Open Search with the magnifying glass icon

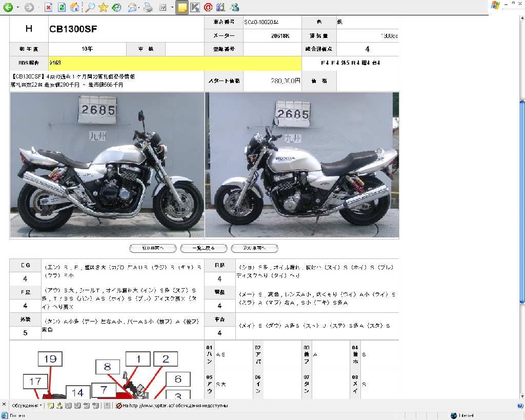coord(90,7)
